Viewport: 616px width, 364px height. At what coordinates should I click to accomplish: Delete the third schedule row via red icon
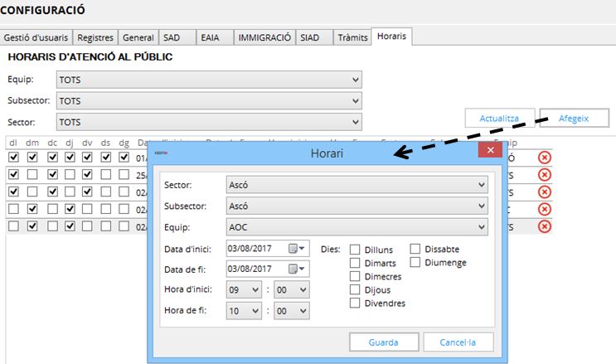click(545, 192)
